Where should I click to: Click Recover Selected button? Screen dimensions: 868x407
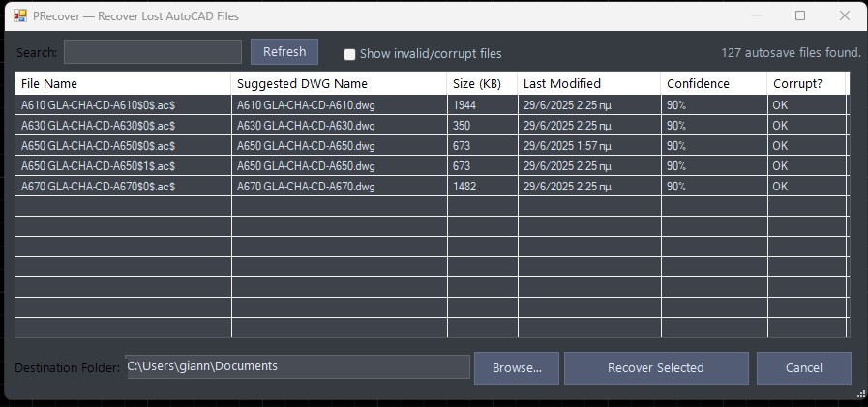click(656, 368)
